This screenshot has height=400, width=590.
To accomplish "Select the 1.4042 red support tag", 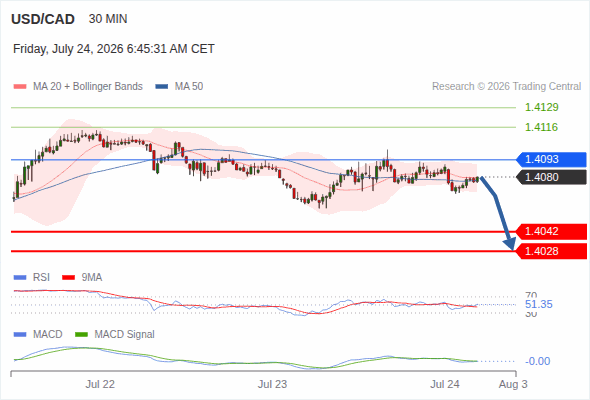I will click(x=551, y=231).
